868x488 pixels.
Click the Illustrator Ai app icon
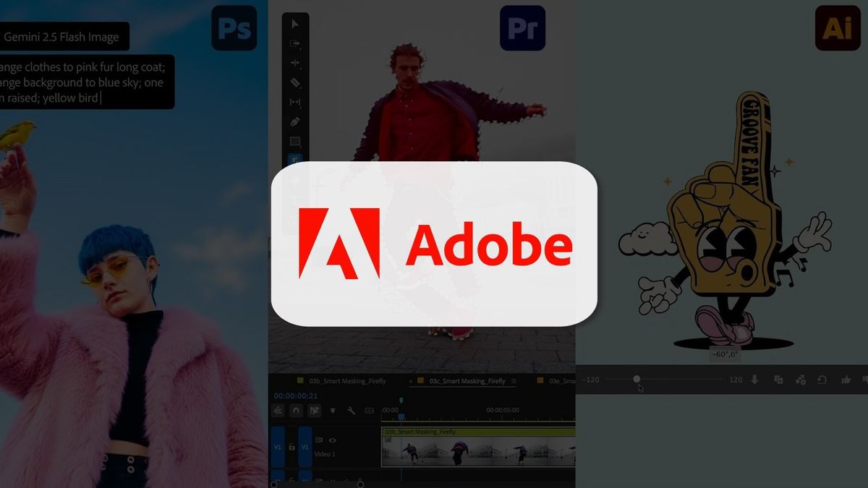point(838,28)
